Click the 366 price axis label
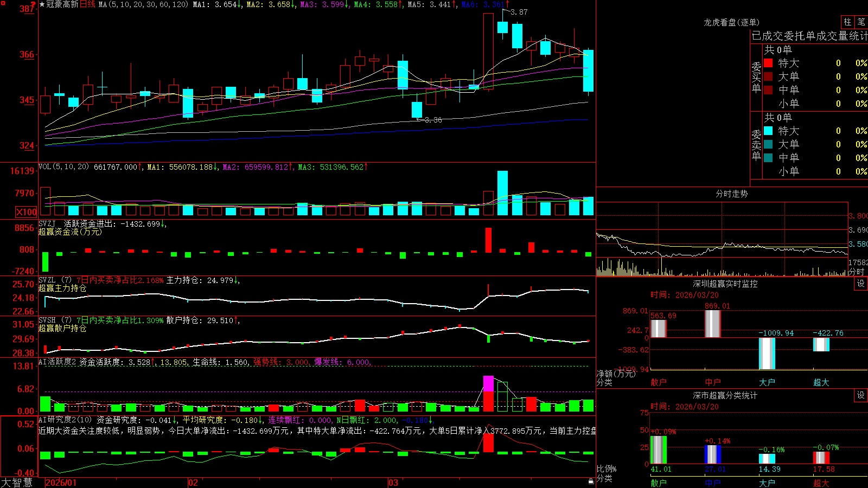 click(x=27, y=54)
